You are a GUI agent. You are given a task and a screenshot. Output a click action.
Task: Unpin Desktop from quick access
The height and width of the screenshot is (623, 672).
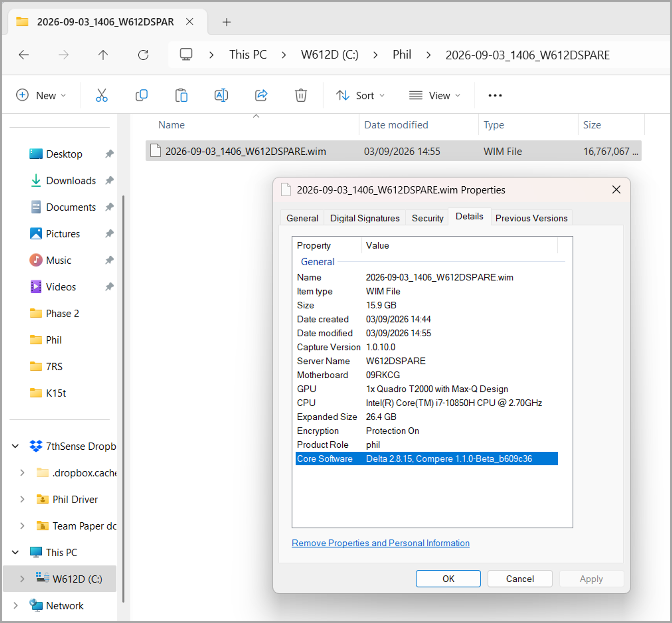(x=109, y=154)
